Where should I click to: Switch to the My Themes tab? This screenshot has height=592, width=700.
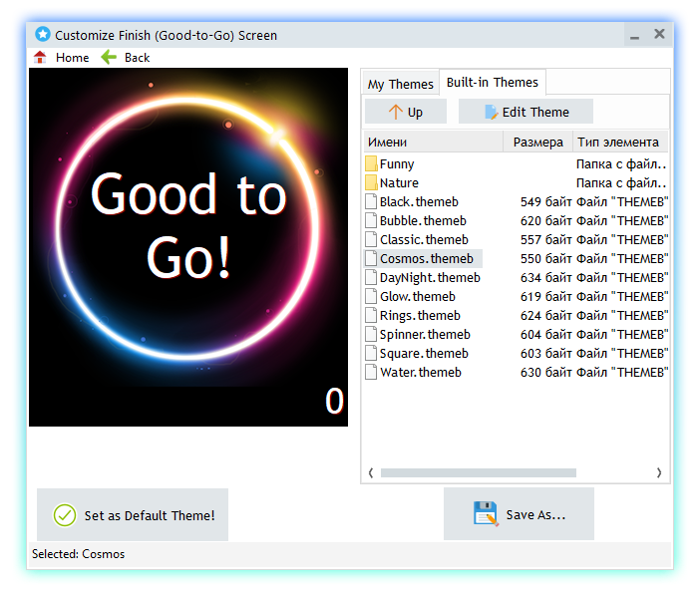tap(400, 84)
